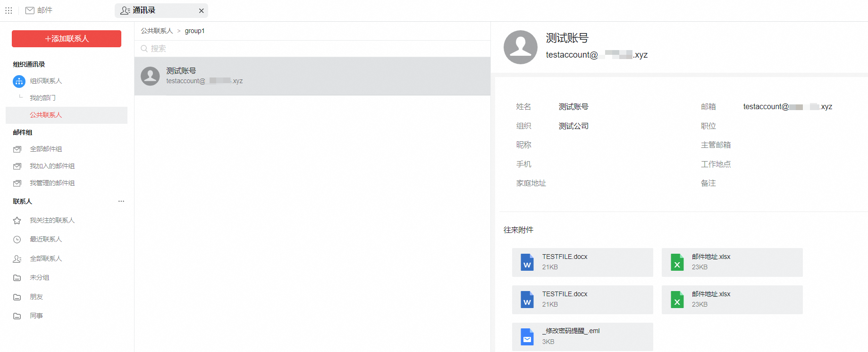
Task: Click the 全部邮件组 mail icon
Action: [x=17, y=149]
